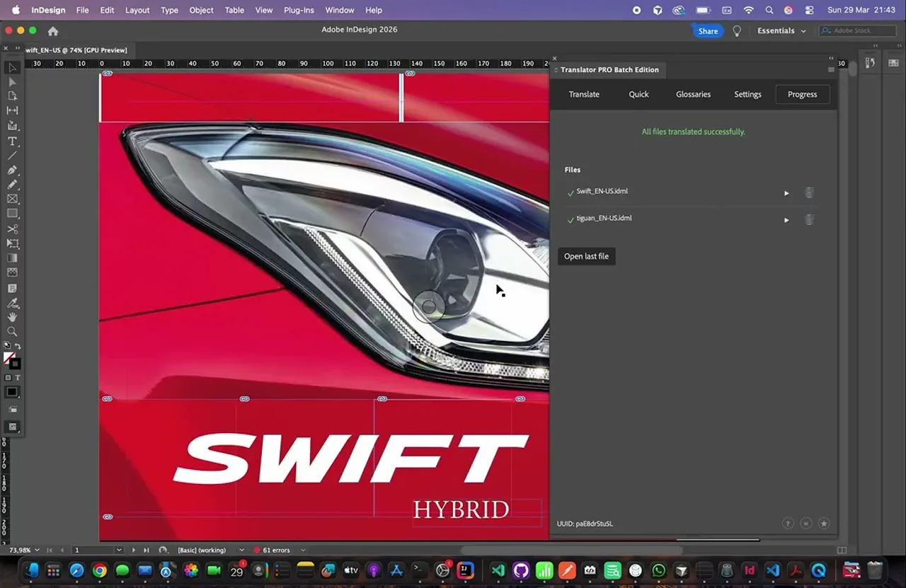The image size is (906, 588).
Task: Toggle formatting affects container button
Action: (8, 378)
